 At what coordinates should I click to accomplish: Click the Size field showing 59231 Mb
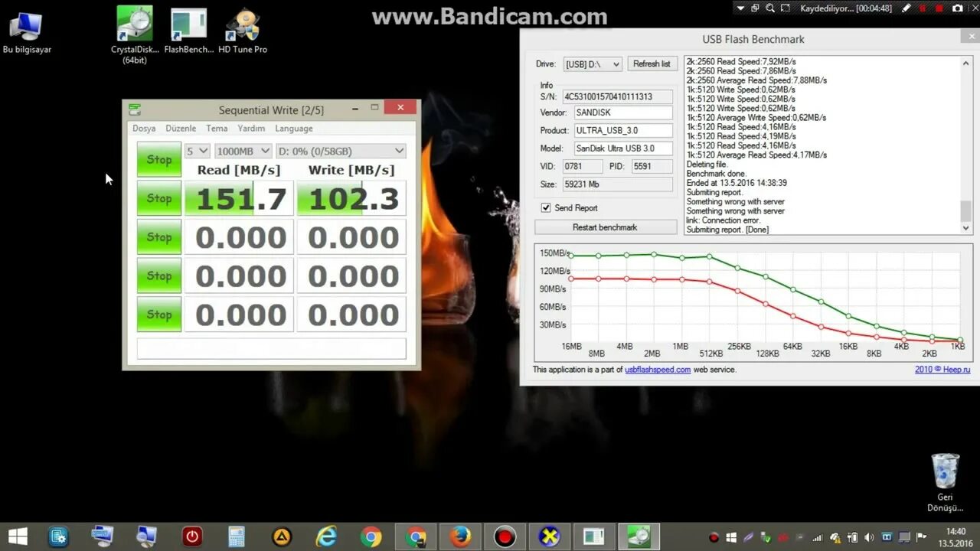point(617,184)
